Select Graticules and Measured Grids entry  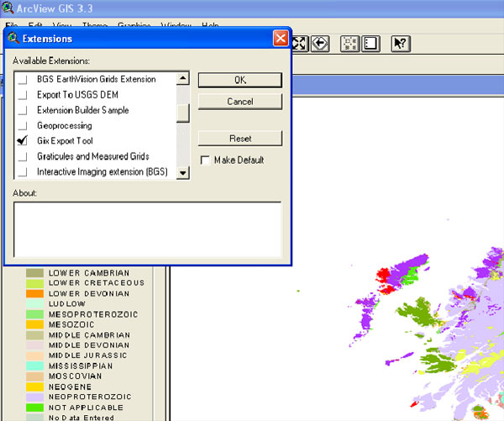pyautogui.click(x=93, y=156)
